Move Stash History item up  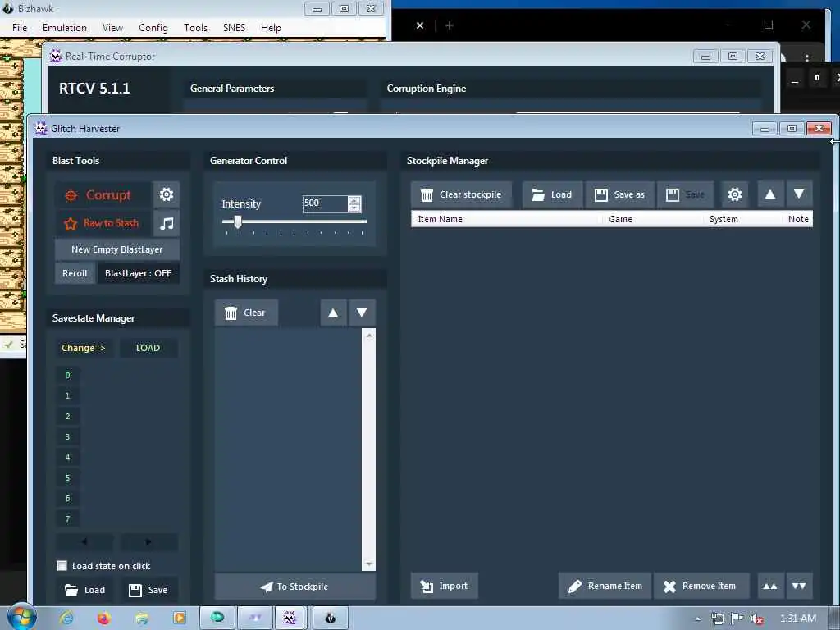click(333, 313)
